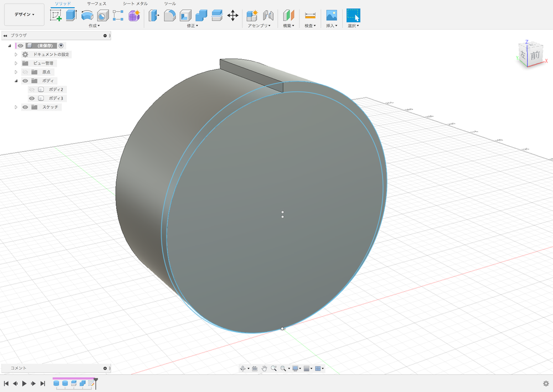Screen dimensions: 553x392
Task: Select the Shell tool
Action: (x=185, y=16)
